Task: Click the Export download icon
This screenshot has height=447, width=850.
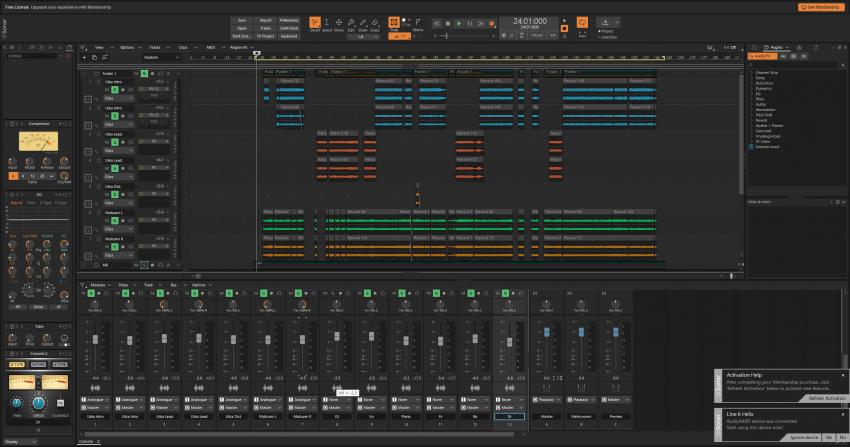Action: pos(607,20)
